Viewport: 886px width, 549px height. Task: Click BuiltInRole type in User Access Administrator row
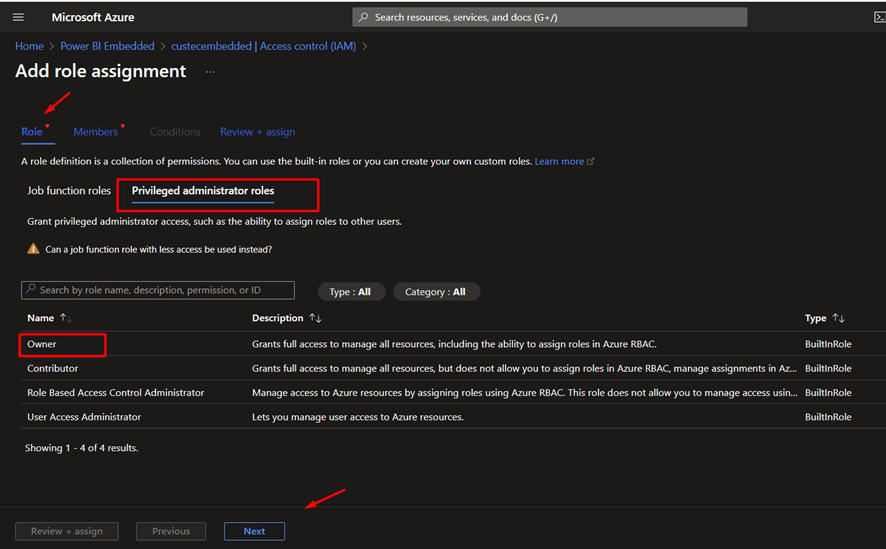point(828,417)
